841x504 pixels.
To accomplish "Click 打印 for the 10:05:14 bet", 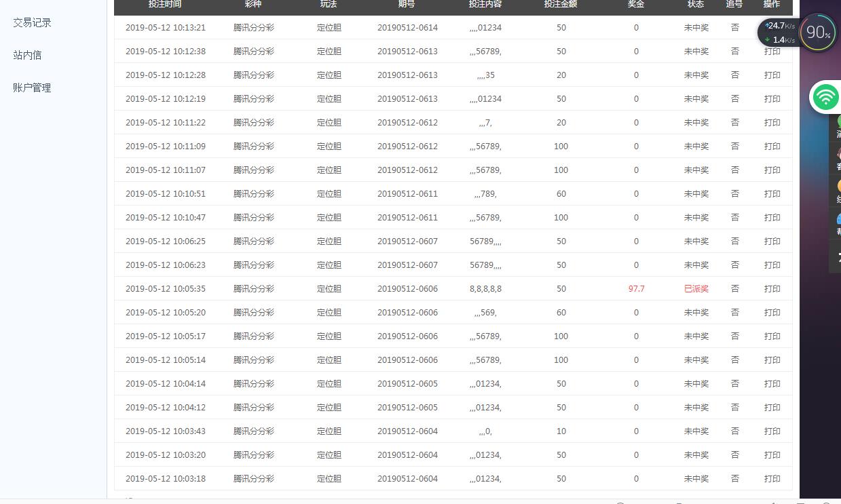I will [x=772, y=360].
